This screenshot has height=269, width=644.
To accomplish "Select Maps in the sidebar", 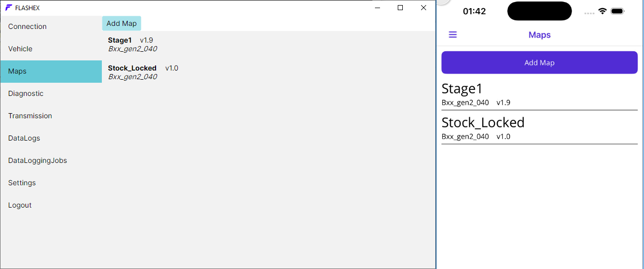I will (17, 71).
